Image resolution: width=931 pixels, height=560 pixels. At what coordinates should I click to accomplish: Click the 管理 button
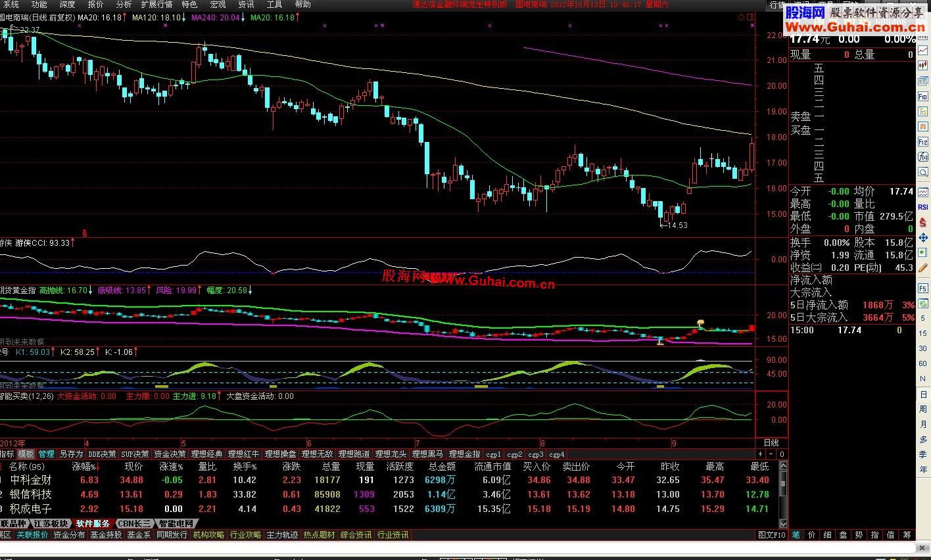coord(46,454)
